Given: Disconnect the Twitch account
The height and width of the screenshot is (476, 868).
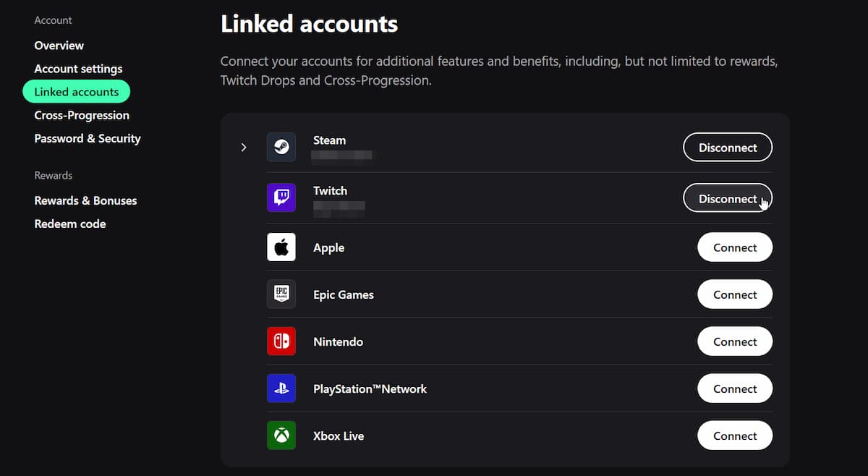Looking at the screenshot, I should point(728,198).
